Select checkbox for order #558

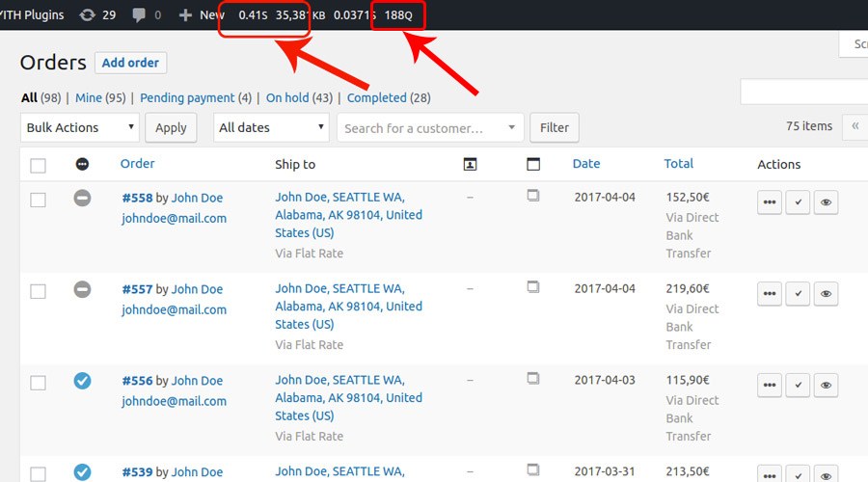39,200
